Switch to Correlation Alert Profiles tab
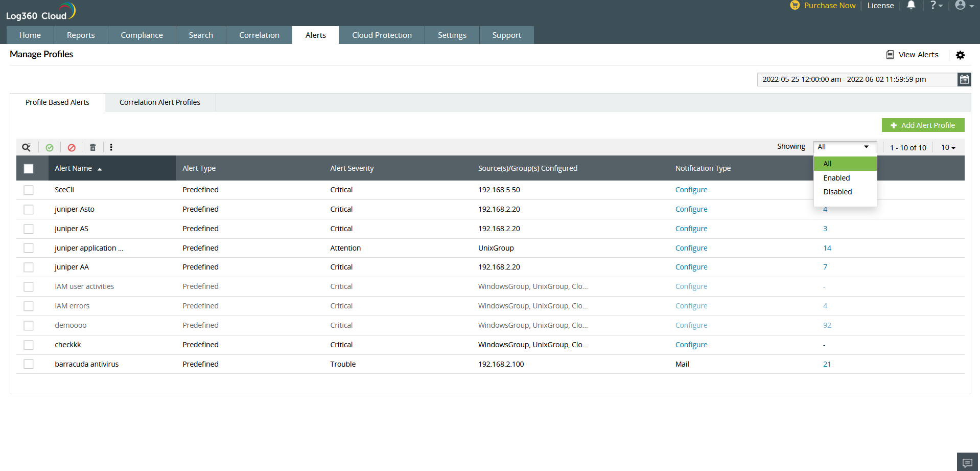 pos(159,102)
